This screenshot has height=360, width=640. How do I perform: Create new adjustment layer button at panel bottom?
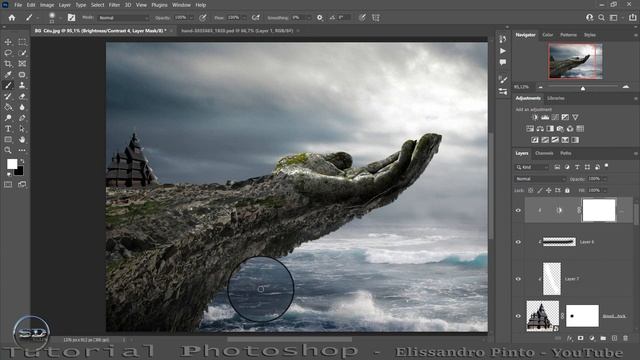(x=592, y=338)
